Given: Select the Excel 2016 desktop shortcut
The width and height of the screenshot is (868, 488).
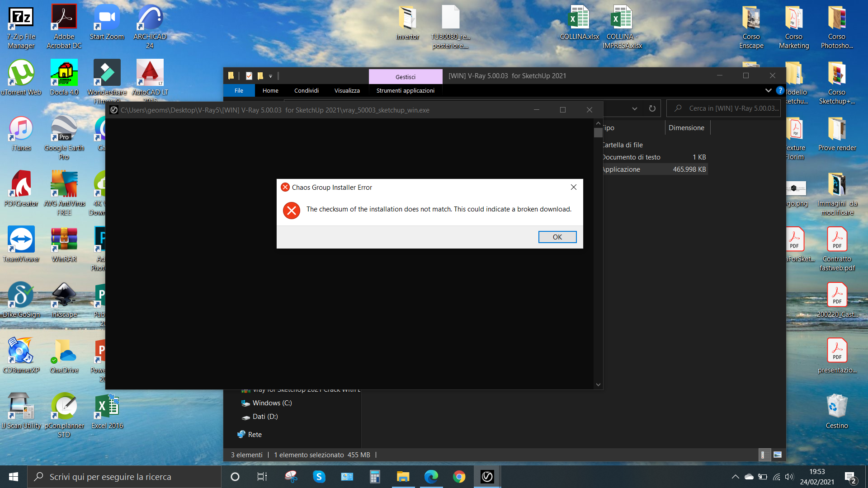Looking at the screenshot, I should [x=107, y=411].
